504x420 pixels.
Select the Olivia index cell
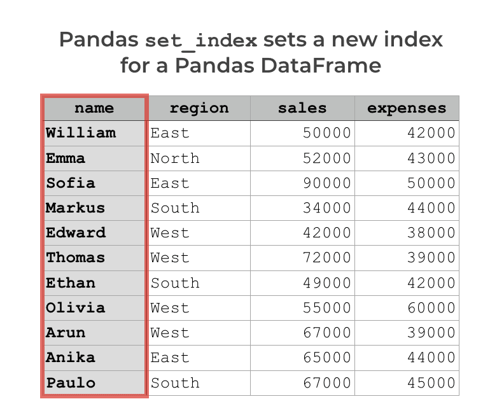coord(94,308)
